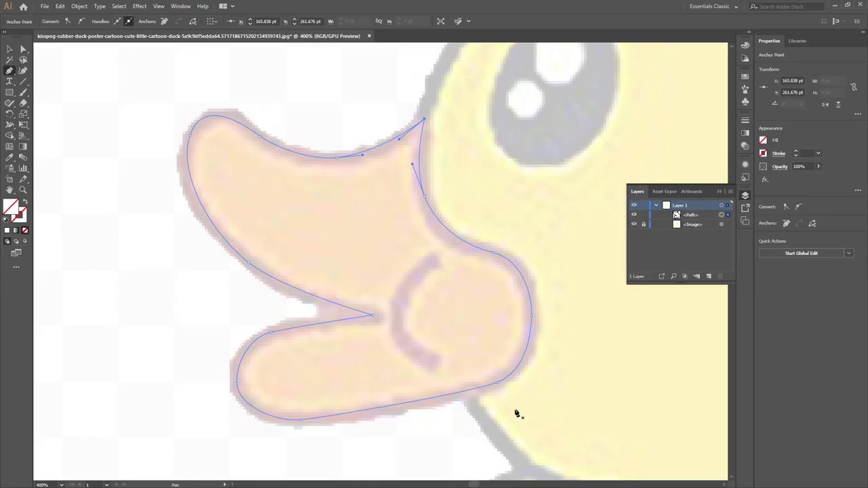The image size is (868, 488).
Task: Open the Start Global Edit options dropdown
Action: pos(848,253)
